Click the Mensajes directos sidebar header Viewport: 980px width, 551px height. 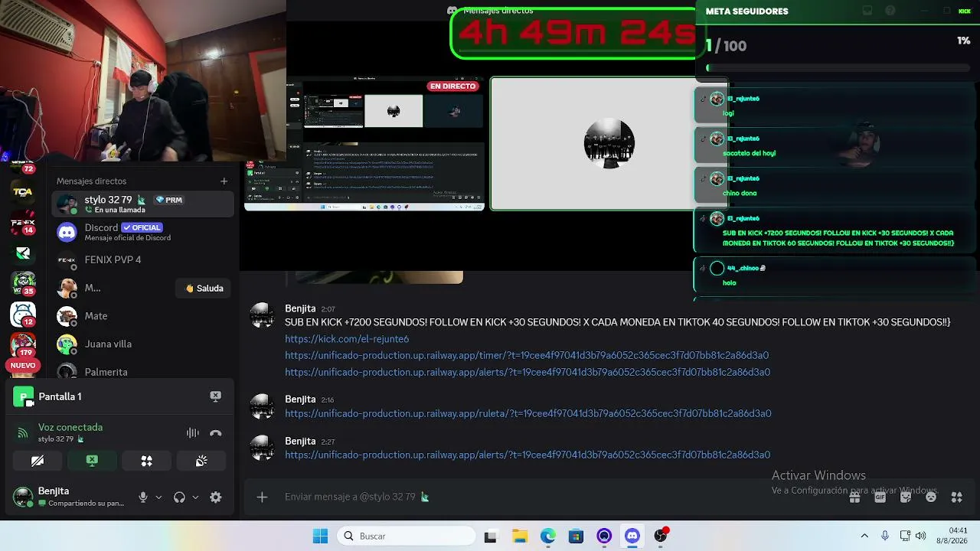coord(91,181)
